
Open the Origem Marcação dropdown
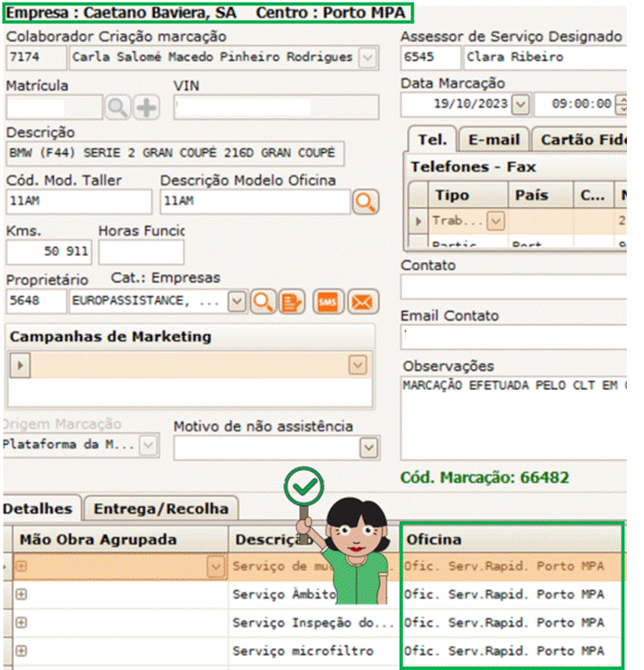tap(149, 445)
